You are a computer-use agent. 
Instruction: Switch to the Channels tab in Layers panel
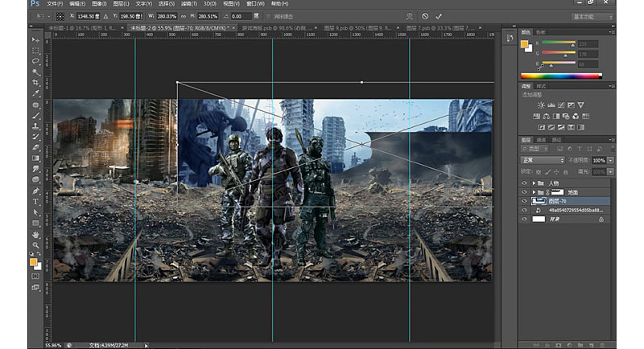(541, 140)
